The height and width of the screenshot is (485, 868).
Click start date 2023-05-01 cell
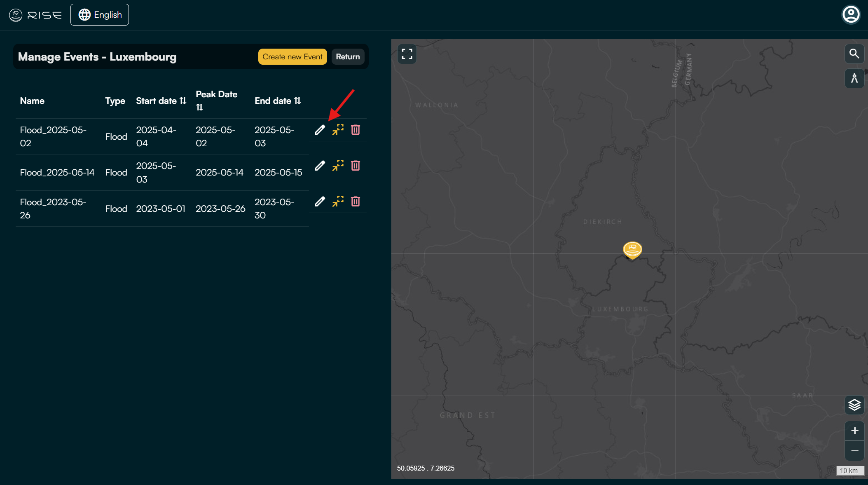pos(161,209)
